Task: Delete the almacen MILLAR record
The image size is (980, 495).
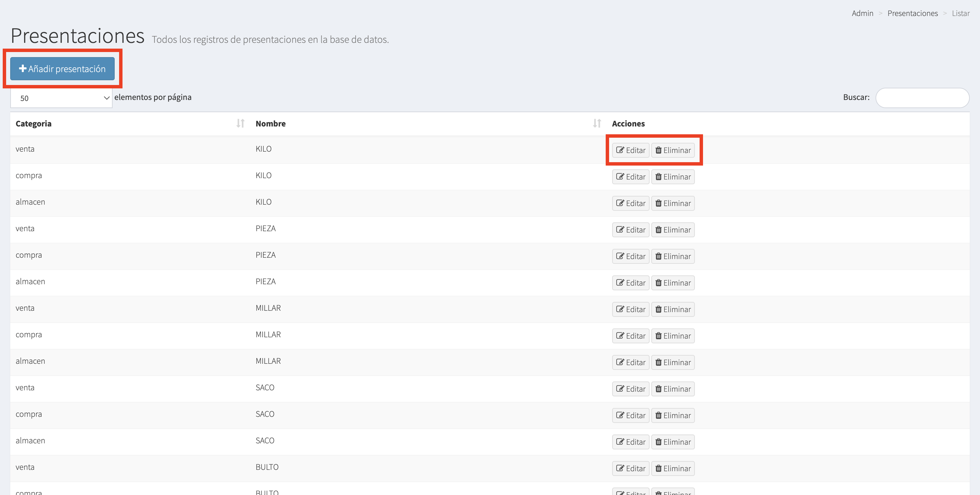Action: 673,362
